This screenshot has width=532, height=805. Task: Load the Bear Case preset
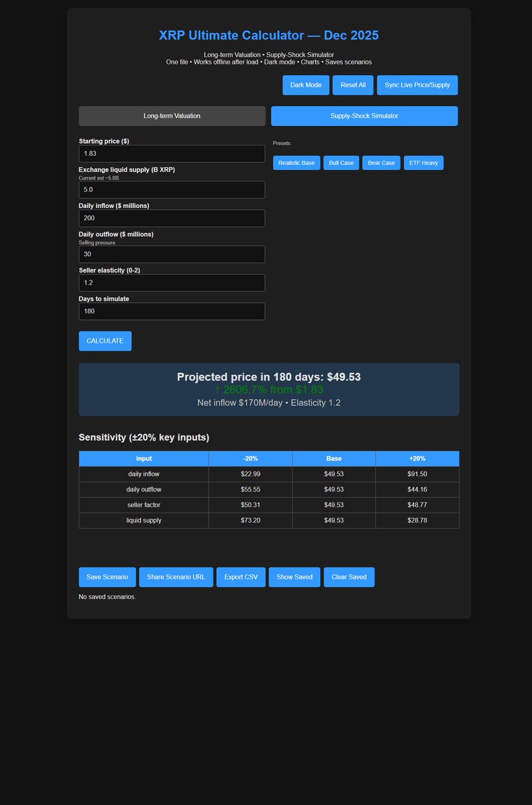click(382, 163)
